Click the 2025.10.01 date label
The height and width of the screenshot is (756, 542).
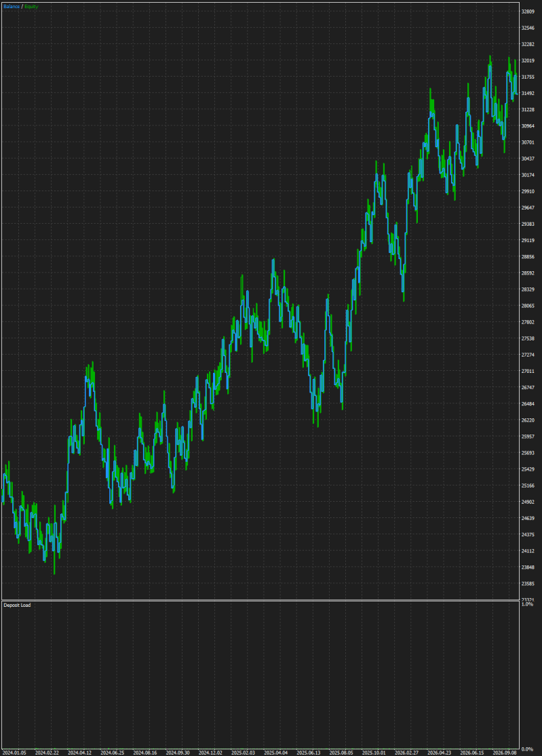[x=374, y=753]
